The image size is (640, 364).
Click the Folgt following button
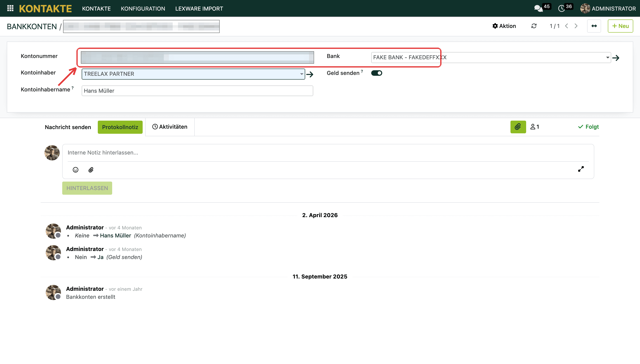[589, 127]
